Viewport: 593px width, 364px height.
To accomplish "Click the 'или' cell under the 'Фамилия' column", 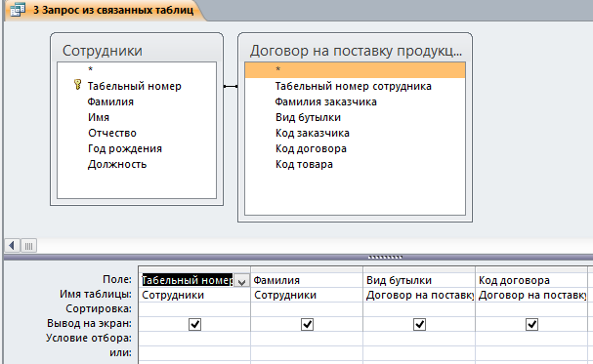I will tap(307, 353).
